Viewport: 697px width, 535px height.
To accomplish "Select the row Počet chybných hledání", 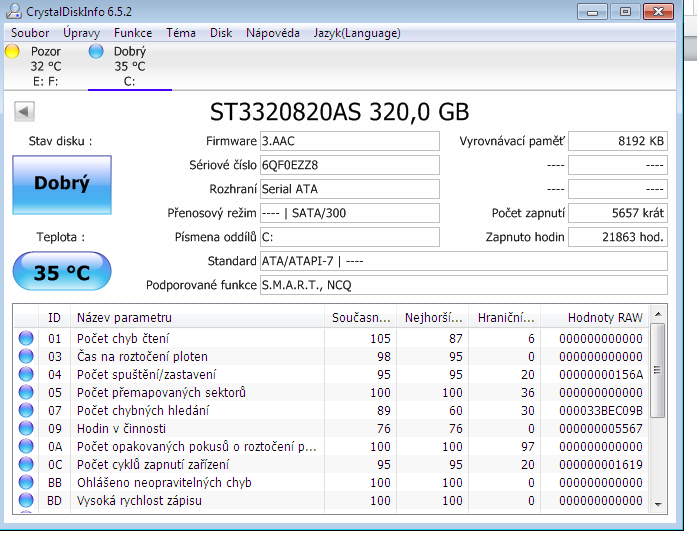I will tap(331, 410).
